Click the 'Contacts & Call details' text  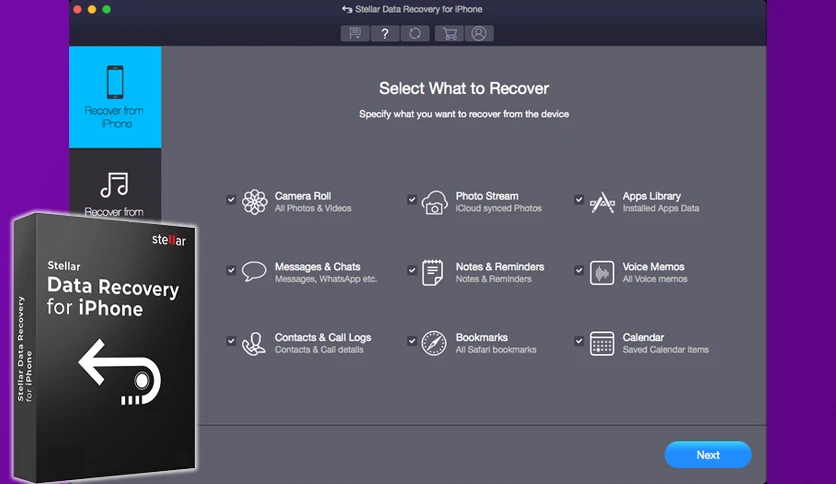point(319,350)
